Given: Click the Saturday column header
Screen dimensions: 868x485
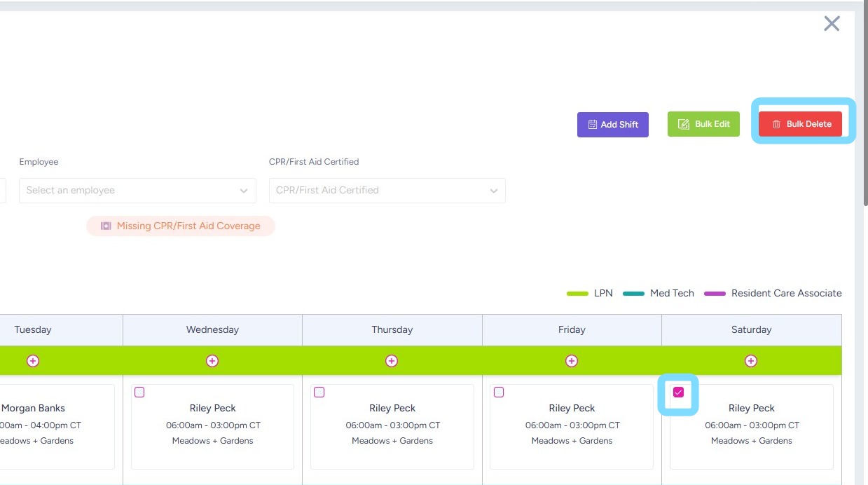Looking at the screenshot, I should (751, 329).
